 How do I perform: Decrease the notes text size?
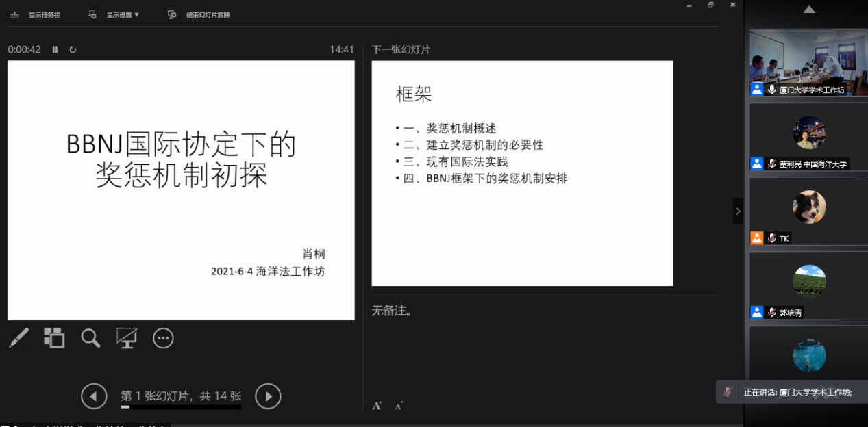tap(399, 405)
